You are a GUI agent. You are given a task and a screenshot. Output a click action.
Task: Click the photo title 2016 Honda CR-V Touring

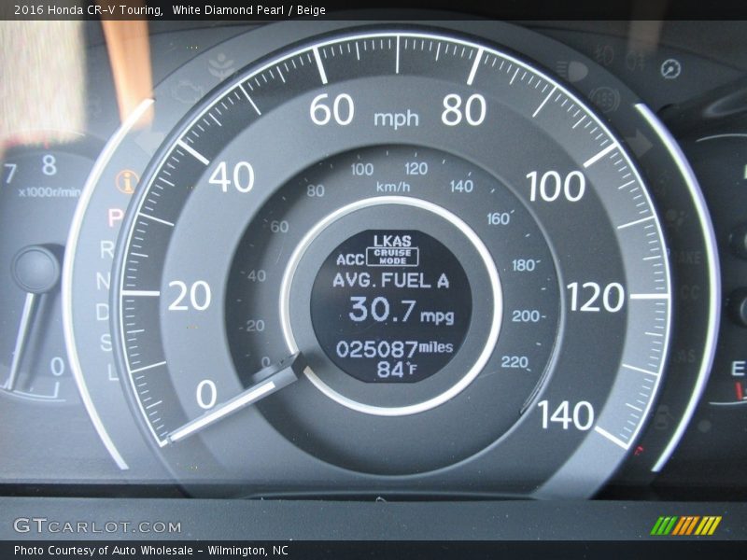point(88,10)
